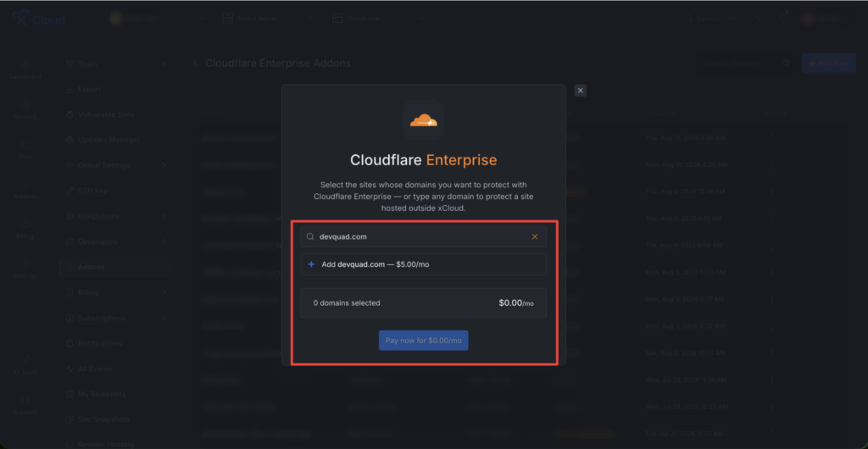Click the magnifier icon in the modal search field
The image size is (868, 449).
tap(310, 236)
